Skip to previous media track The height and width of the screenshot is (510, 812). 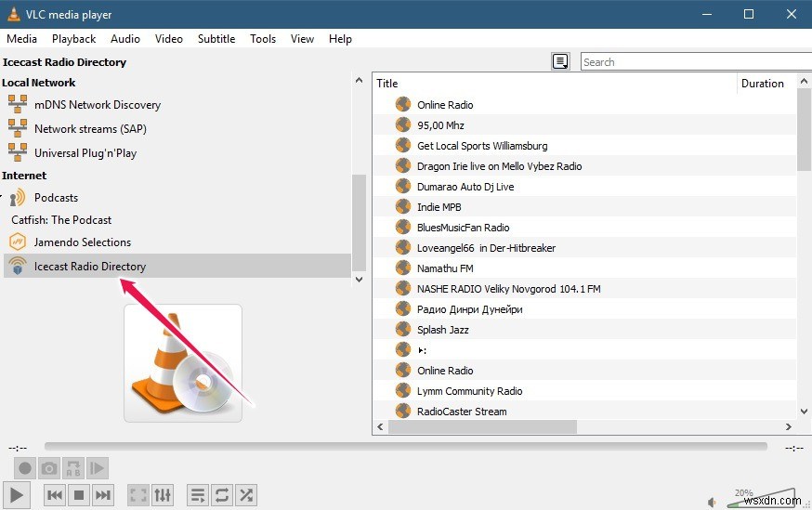[x=55, y=495]
